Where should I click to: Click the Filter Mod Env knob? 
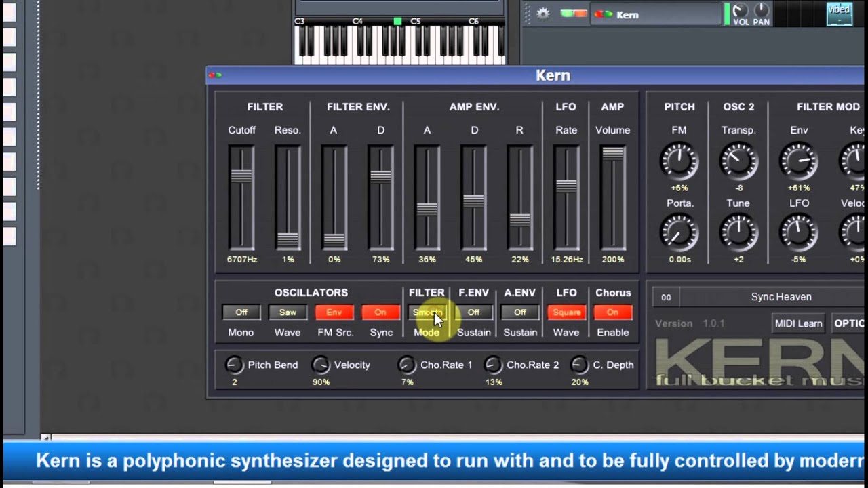799,161
